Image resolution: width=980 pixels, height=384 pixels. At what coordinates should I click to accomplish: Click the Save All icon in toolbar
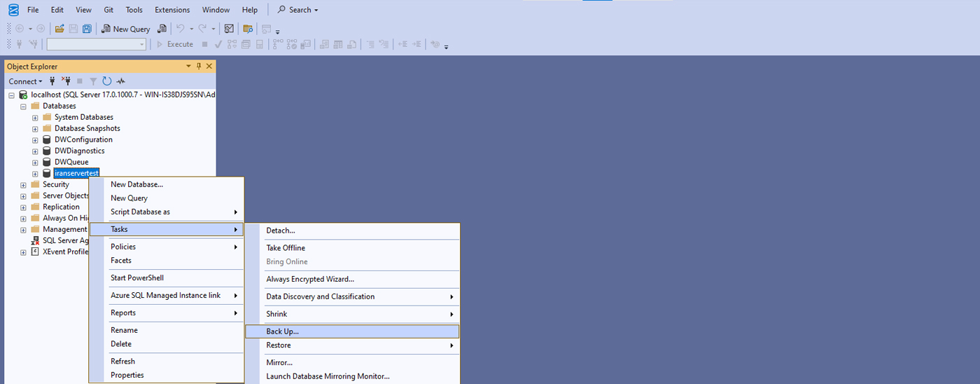[x=87, y=29]
